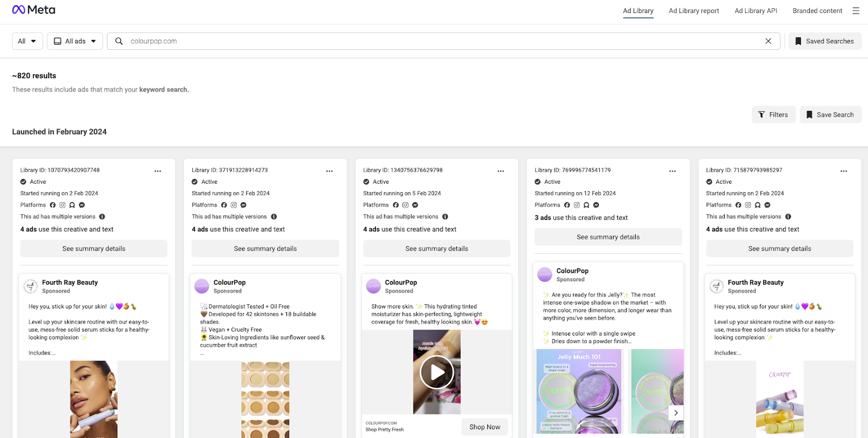868x438 pixels.
Task: Clear the colourpop.com search text
Action: click(768, 41)
